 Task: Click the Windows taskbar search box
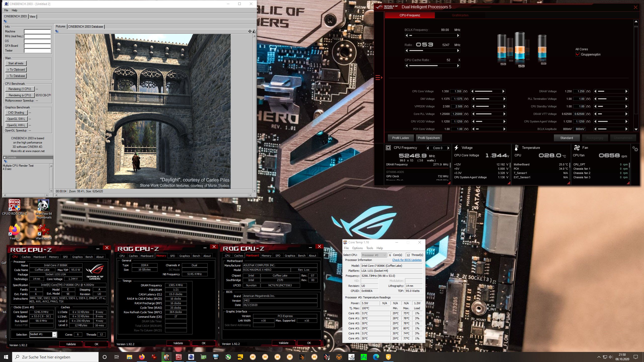point(55,357)
